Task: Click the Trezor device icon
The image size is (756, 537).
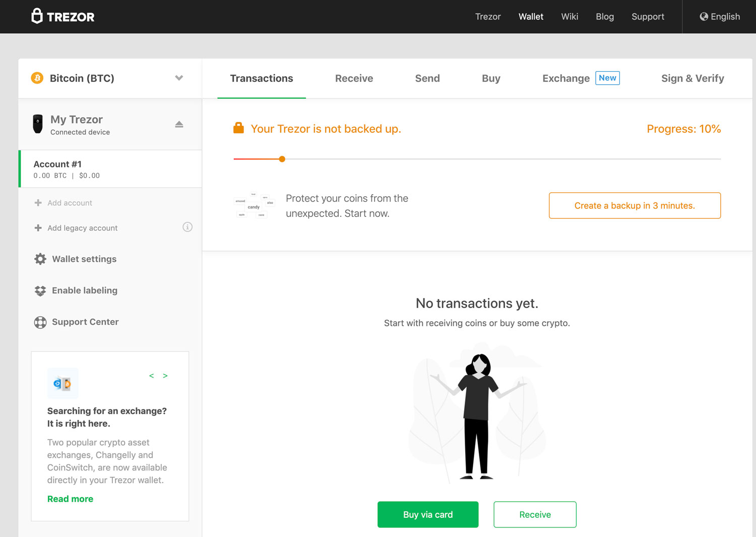Action: (x=38, y=124)
